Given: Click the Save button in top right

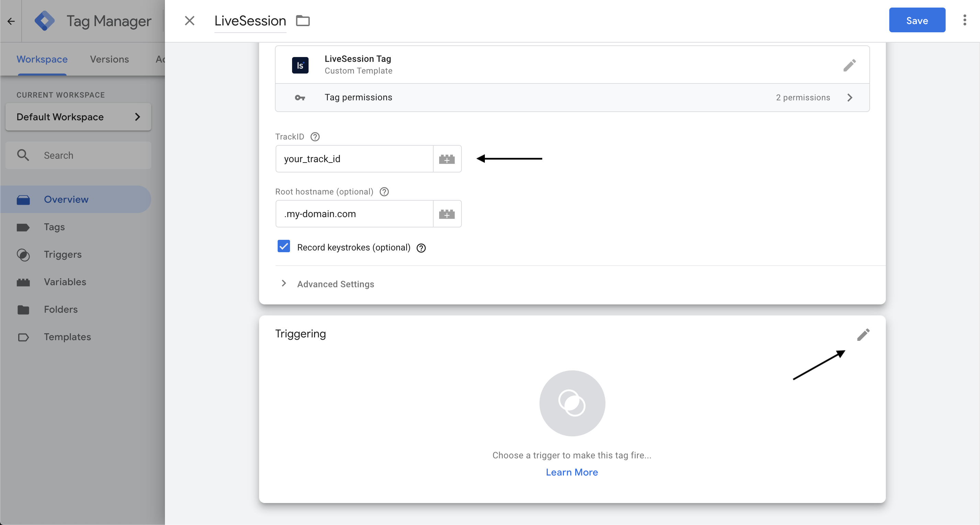Looking at the screenshot, I should [x=917, y=20].
